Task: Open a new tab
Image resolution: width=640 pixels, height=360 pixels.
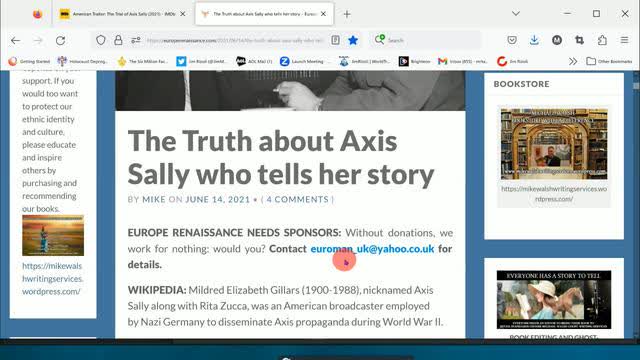Action: pyautogui.click(x=347, y=14)
